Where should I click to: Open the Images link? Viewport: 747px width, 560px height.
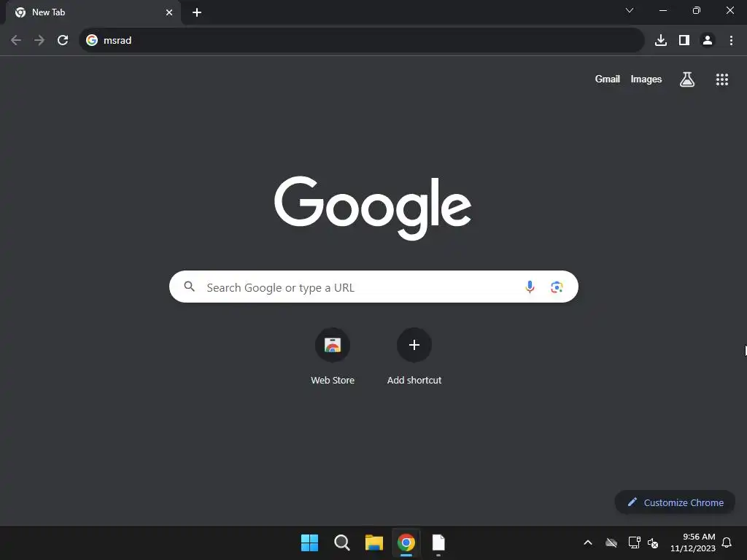click(646, 79)
